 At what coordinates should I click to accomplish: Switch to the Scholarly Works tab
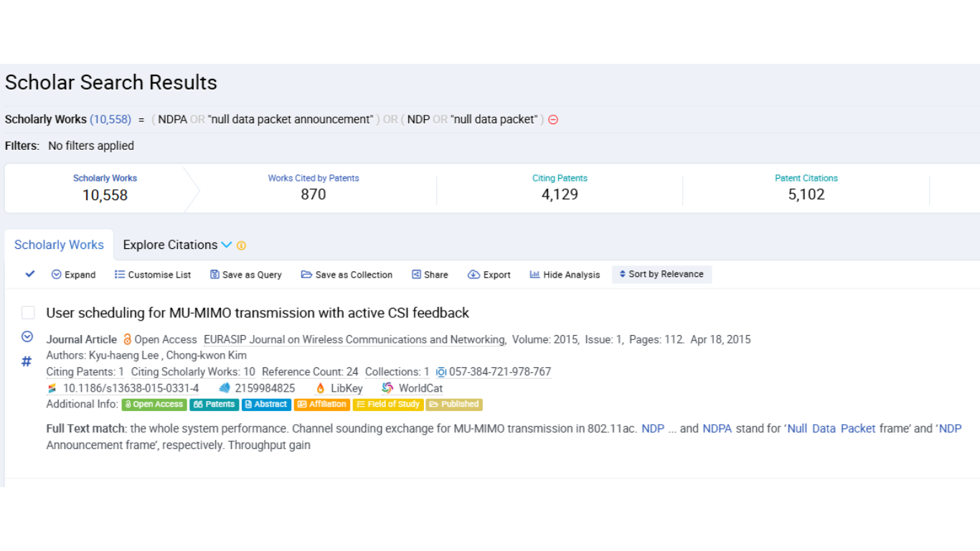[x=59, y=245]
